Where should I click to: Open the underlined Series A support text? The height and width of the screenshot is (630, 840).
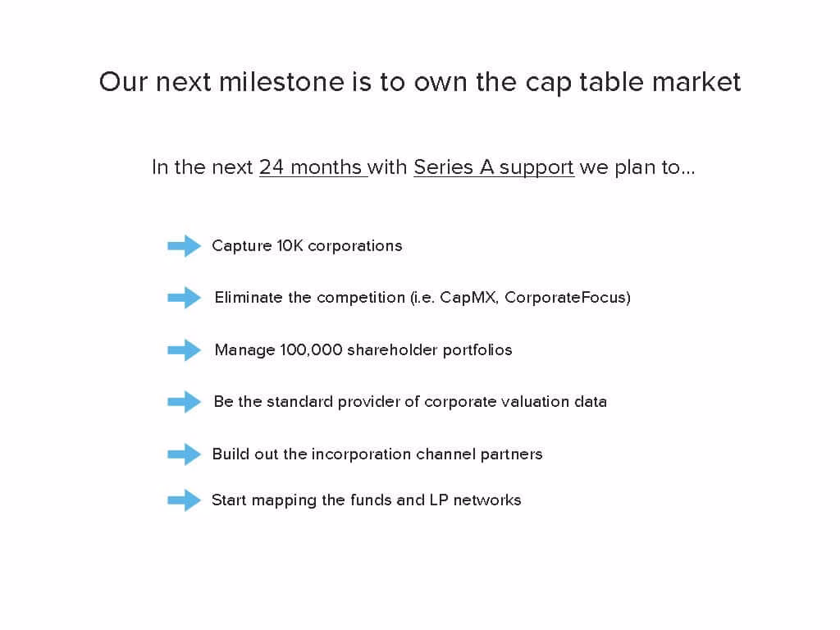tap(493, 167)
